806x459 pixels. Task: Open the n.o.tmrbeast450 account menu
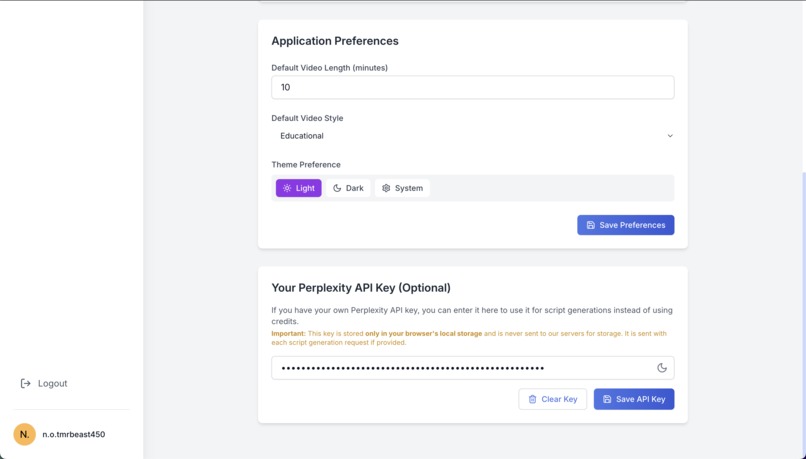[x=73, y=434]
